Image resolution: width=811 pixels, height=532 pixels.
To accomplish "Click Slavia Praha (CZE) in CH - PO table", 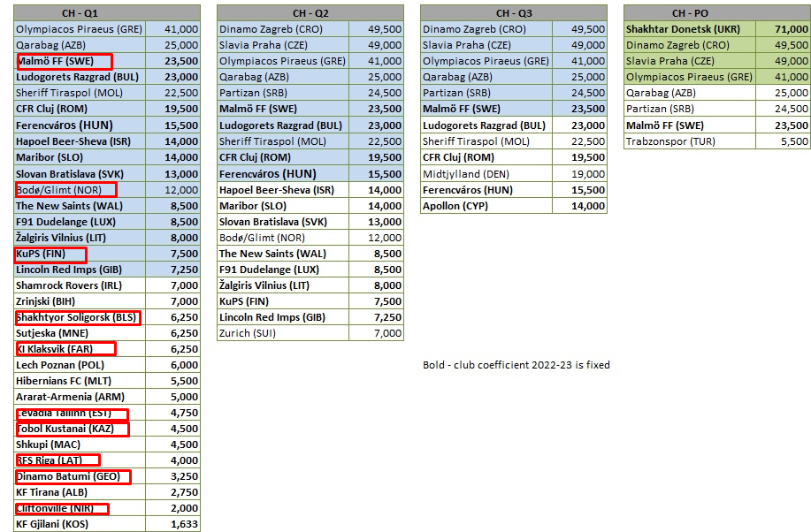I will pyautogui.click(x=690, y=61).
